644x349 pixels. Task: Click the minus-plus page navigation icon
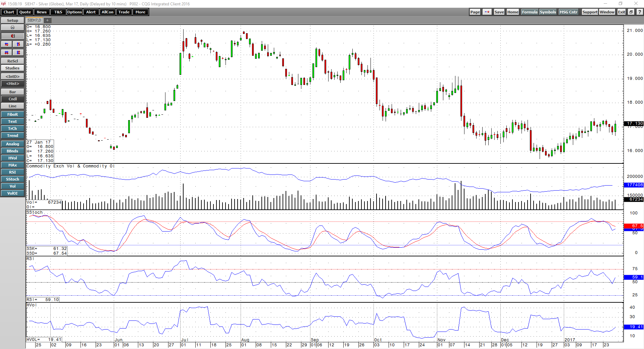487,12
